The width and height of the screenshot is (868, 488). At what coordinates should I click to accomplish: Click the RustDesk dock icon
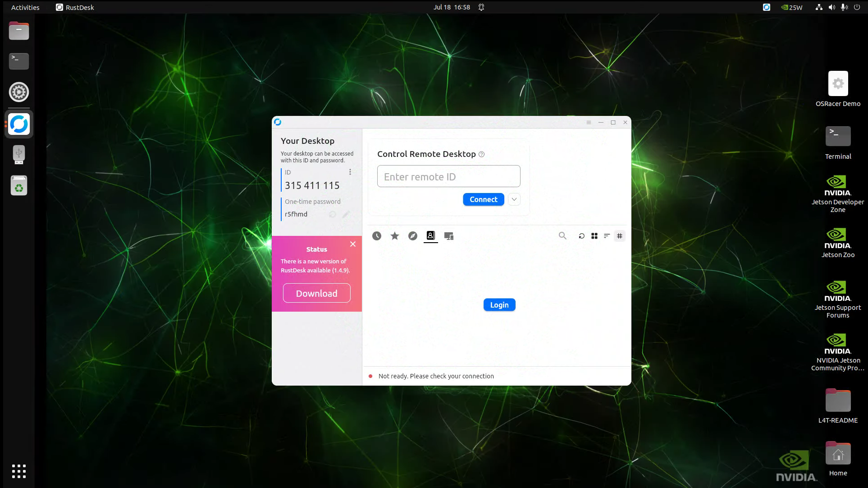pyautogui.click(x=19, y=124)
